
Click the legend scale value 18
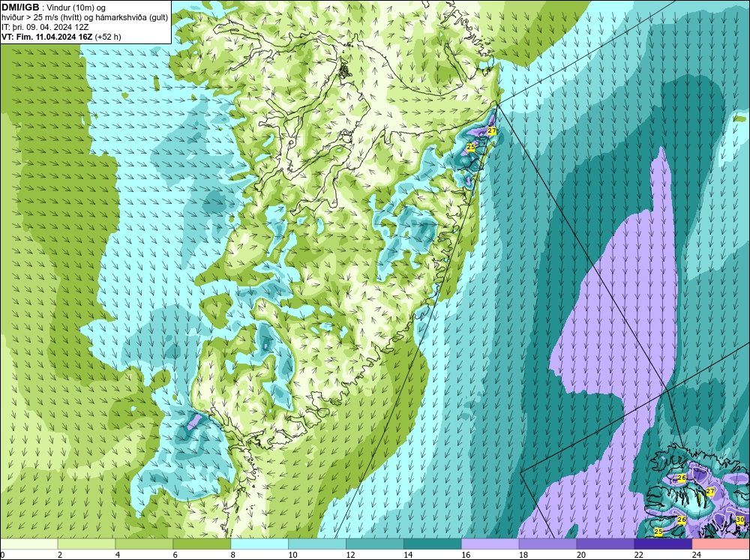[x=523, y=555]
